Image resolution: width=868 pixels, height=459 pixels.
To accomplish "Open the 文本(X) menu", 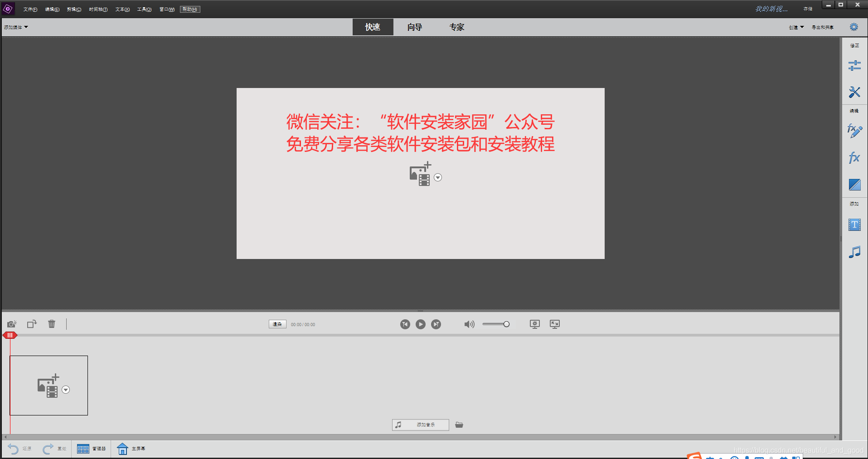I will (x=122, y=10).
